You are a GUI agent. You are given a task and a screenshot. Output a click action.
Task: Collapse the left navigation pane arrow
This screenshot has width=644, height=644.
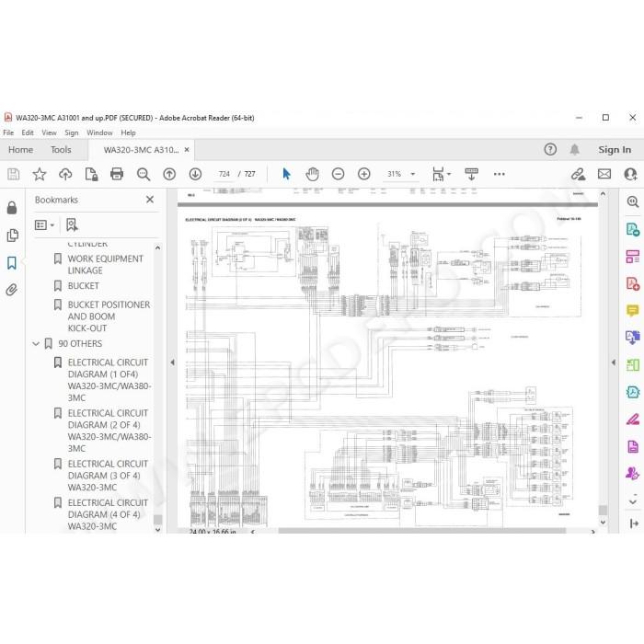pyautogui.click(x=173, y=362)
